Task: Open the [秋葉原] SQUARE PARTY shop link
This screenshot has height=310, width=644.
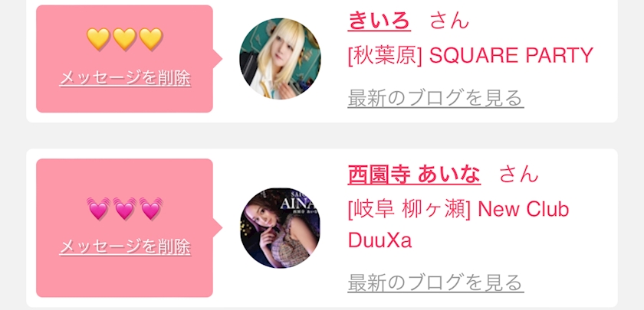Action: (470, 55)
